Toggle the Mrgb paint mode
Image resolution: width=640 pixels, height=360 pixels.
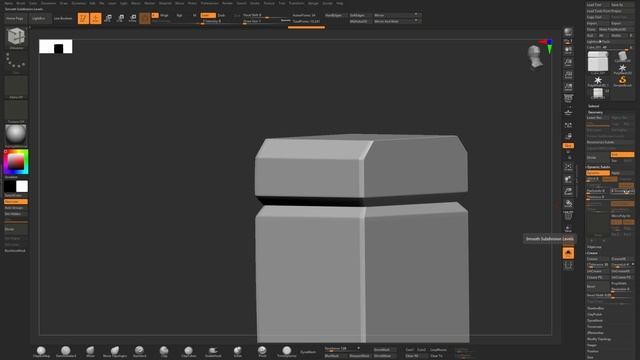[x=164, y=15]
